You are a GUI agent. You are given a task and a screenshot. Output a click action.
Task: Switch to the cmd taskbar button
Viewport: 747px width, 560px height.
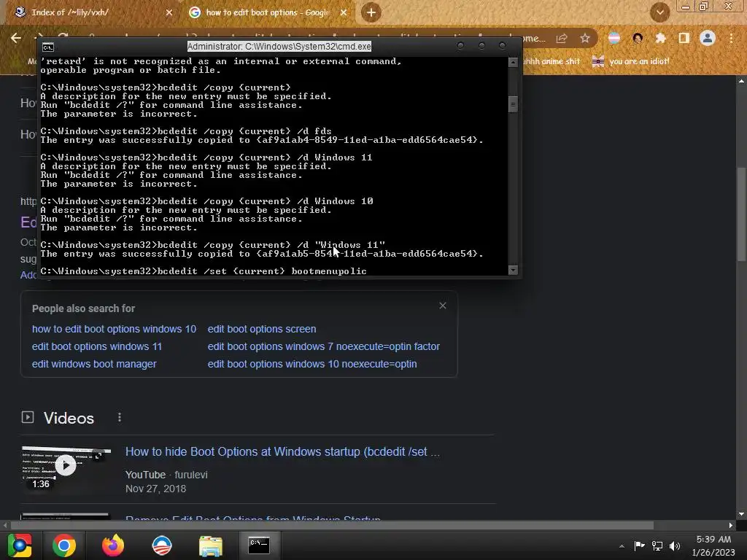pos(259,545)
